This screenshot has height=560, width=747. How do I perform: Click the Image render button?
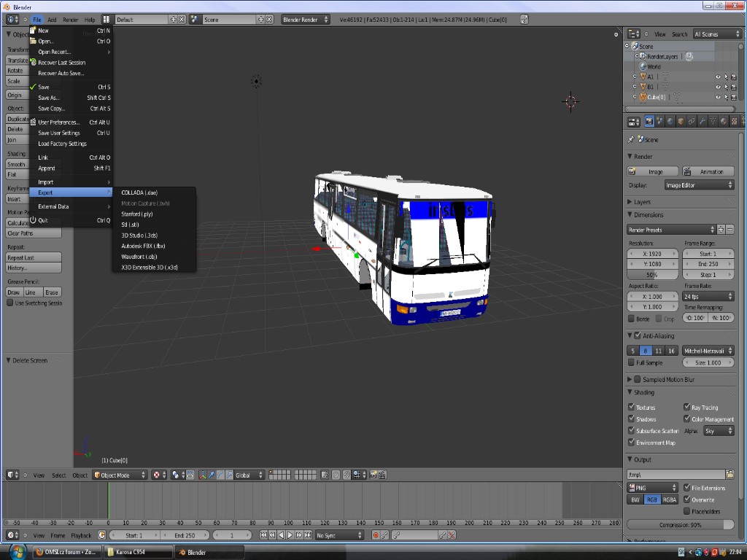tap(653, 172)
